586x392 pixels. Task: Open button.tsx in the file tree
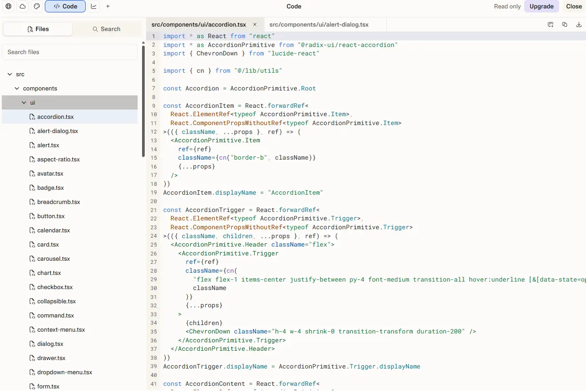tap(51, 216)
